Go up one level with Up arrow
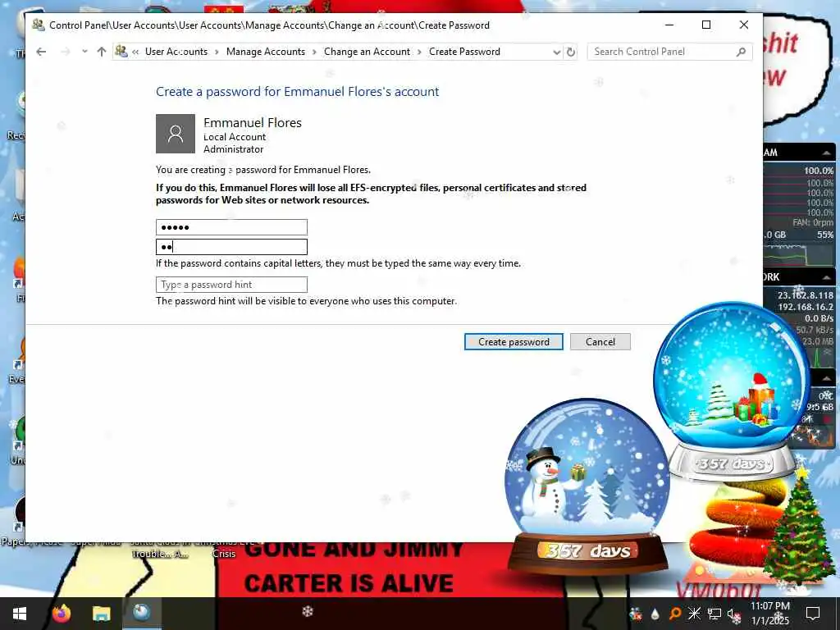840x630 pixels. [x=102, y=52]
